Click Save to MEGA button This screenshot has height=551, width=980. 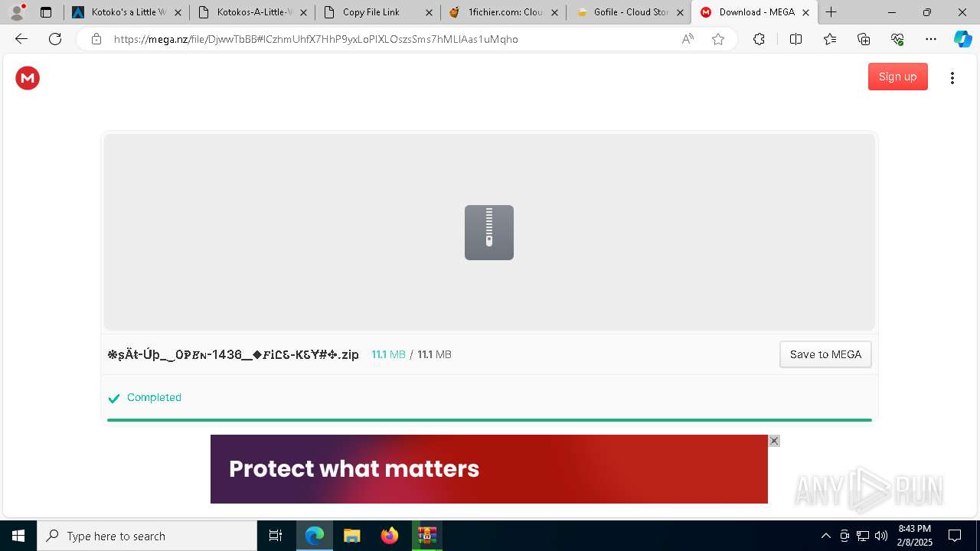pyautogui.click(x=825, y=354)
